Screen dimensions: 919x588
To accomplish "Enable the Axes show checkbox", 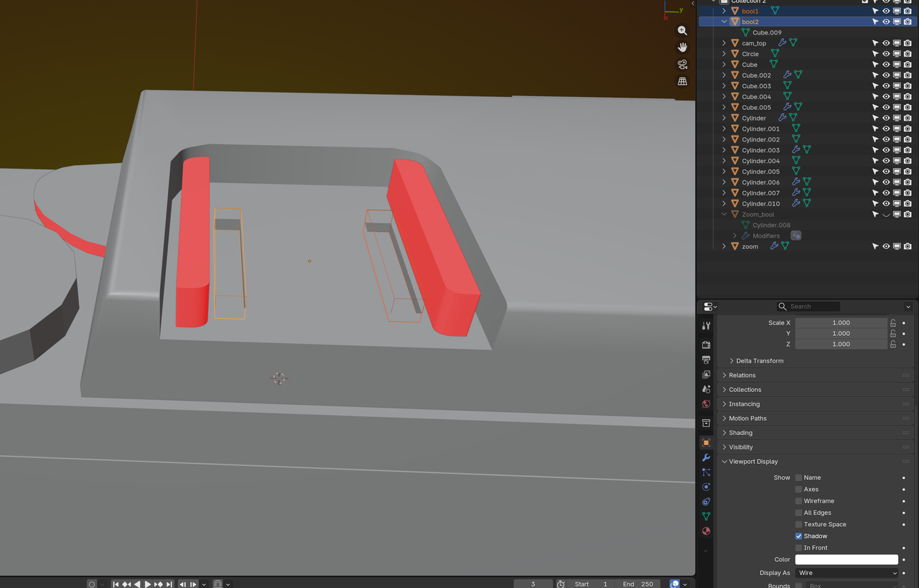I will 798,489.
